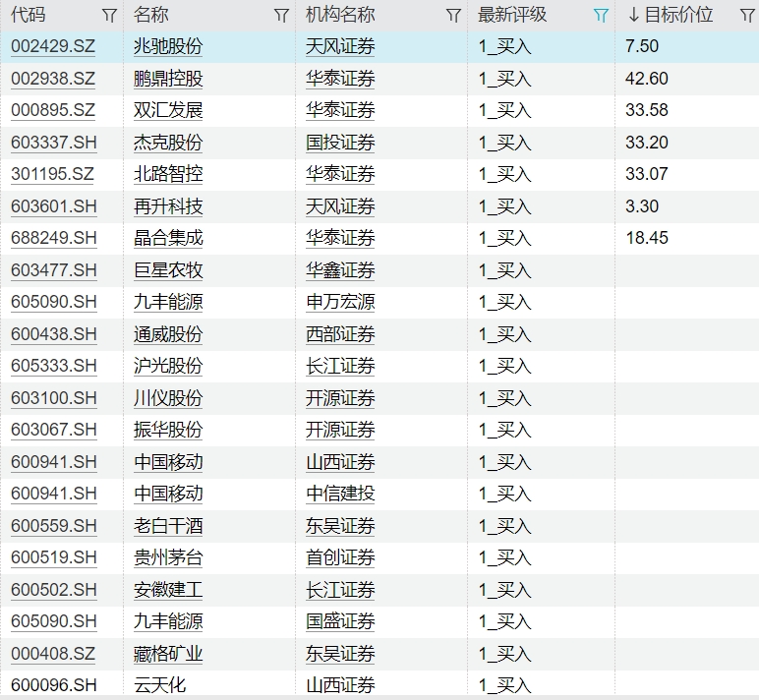Viewport: 759px width, 700px height.
Task: Select target price cell 18.45
Action: (646, 238)
